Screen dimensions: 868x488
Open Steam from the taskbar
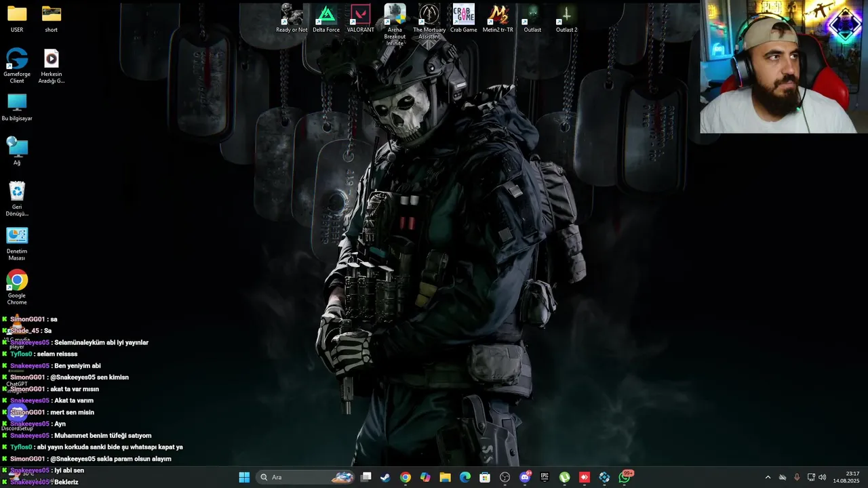click(385, 477)
